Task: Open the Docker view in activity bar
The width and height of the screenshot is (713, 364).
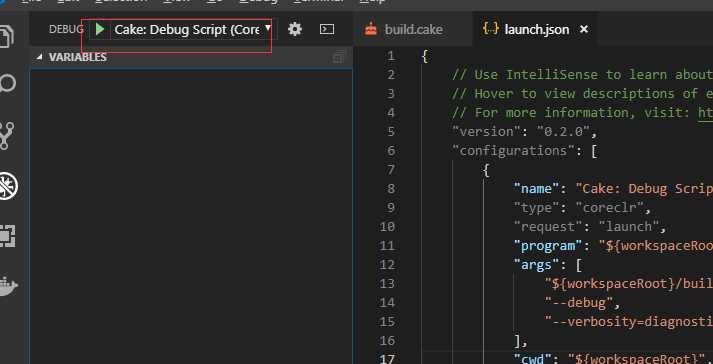Action: point(8,286)
